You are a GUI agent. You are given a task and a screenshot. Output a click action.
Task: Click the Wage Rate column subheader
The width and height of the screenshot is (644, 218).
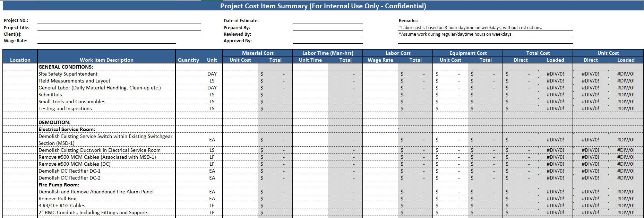click(380, 60)
